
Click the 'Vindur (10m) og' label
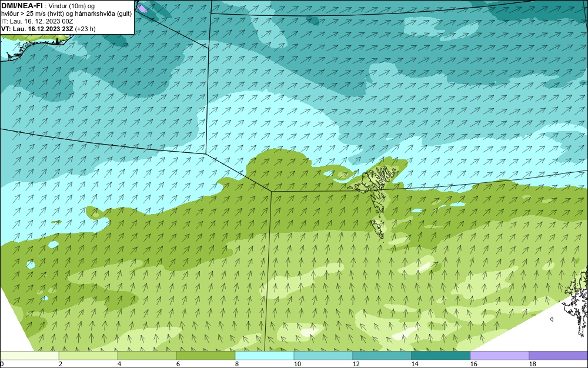(x=72, y=6)
